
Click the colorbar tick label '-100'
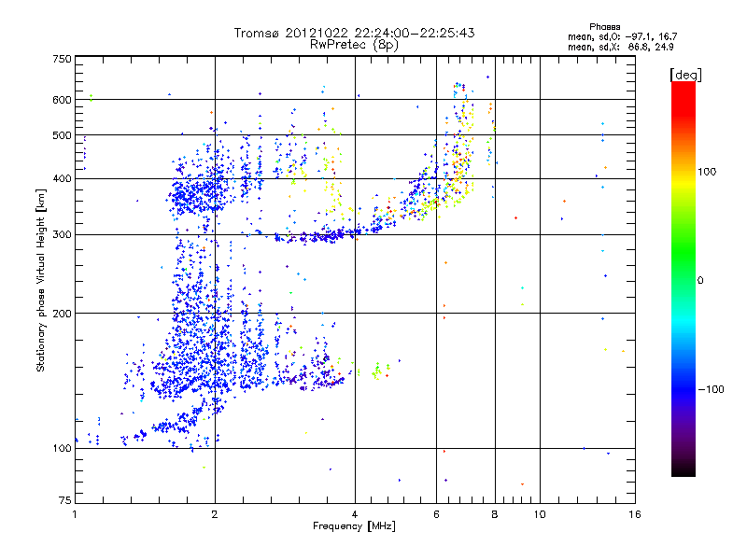tap(711, 389)
